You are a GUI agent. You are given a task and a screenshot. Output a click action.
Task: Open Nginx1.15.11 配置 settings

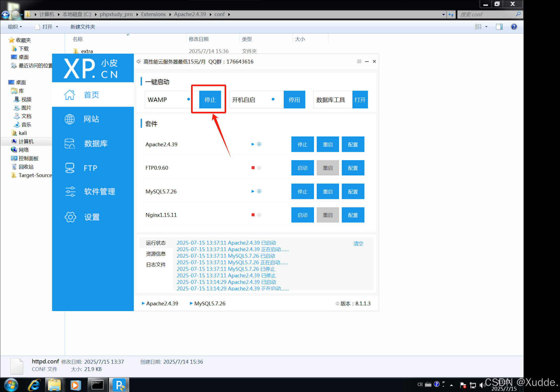(353, 215)
